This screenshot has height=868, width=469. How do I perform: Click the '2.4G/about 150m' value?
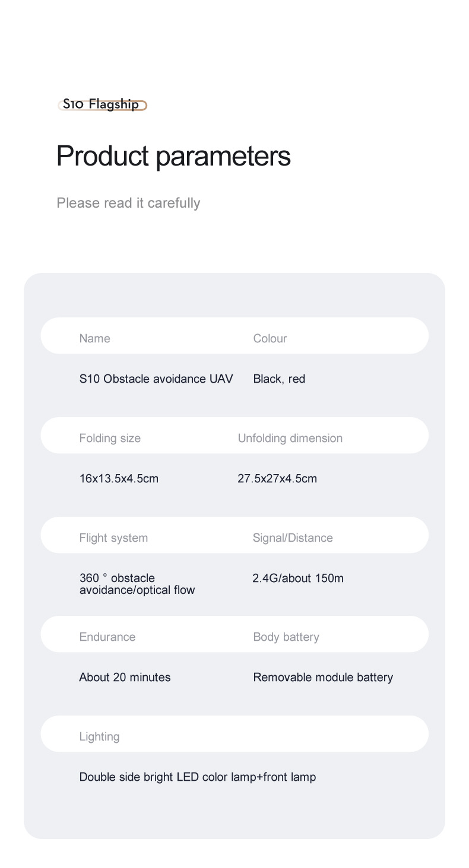(298, 578)
